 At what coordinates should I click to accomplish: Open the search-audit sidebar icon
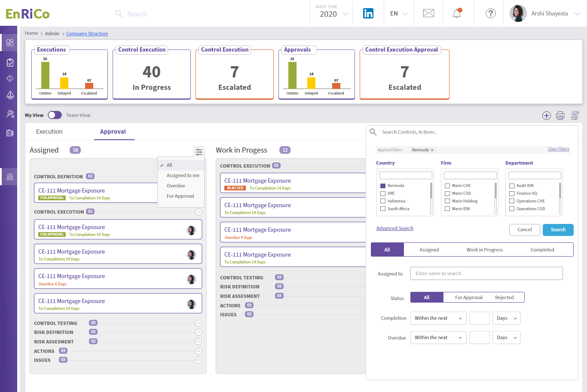[10, 114]
